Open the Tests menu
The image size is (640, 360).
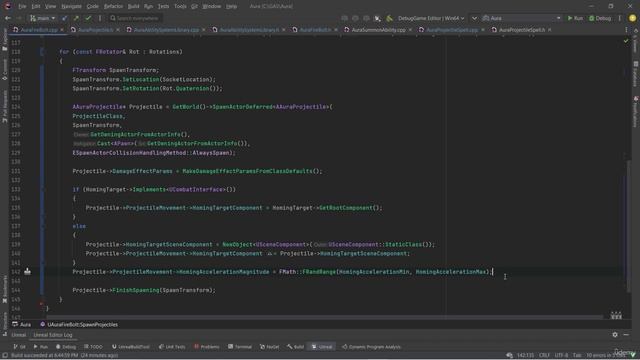(x=163, y=6)
